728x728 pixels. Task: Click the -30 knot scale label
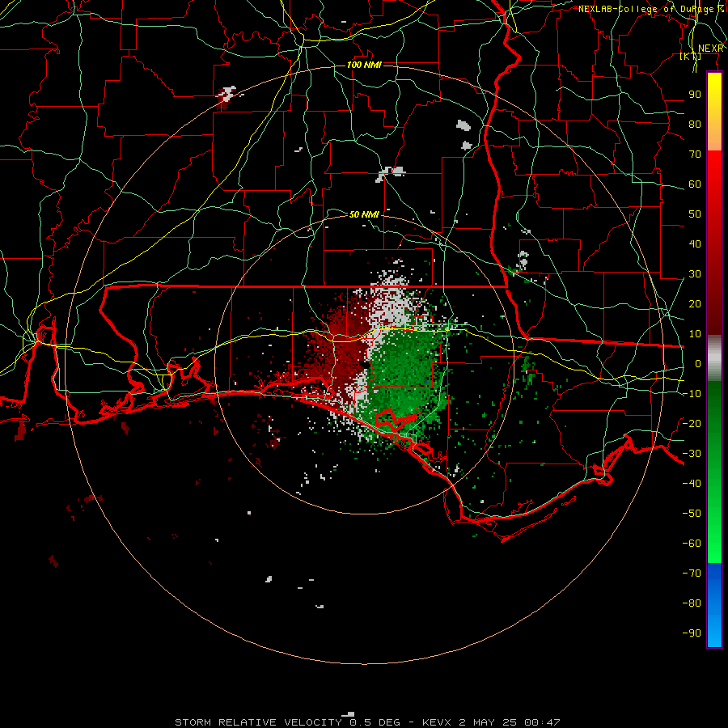pyautogui.click(x=692, y=454)
